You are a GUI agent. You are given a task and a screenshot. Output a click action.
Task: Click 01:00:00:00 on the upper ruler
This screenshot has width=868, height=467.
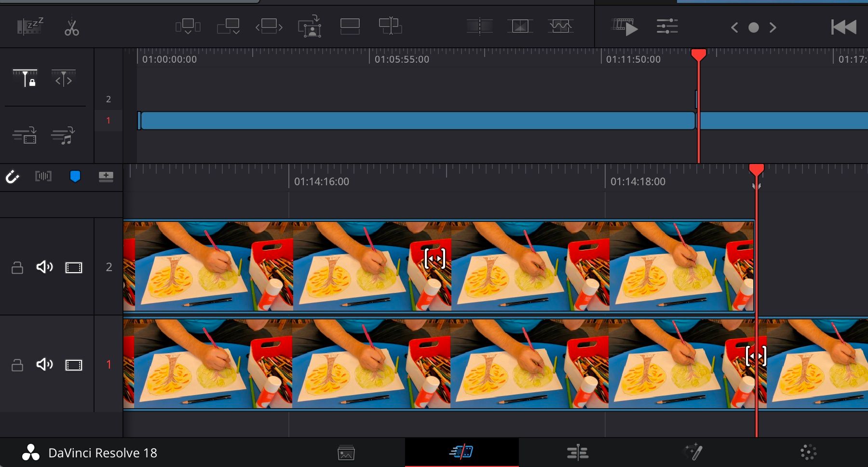(x=169, y=59)
